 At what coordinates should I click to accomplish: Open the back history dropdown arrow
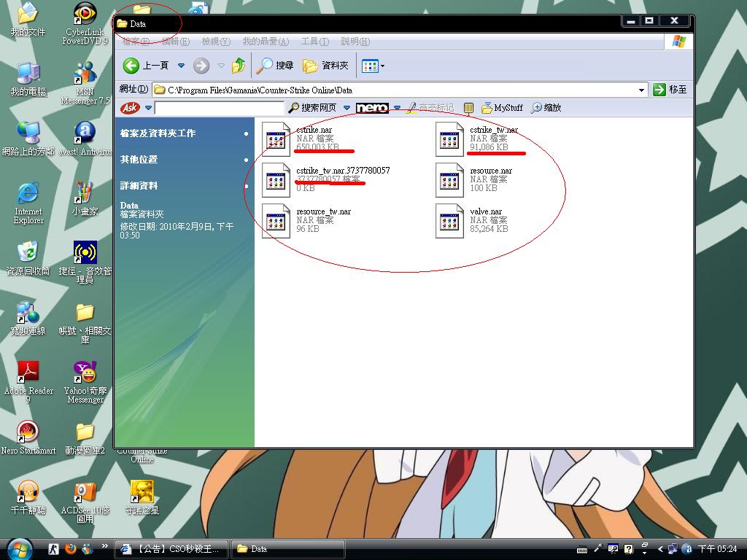coord(181,65)
